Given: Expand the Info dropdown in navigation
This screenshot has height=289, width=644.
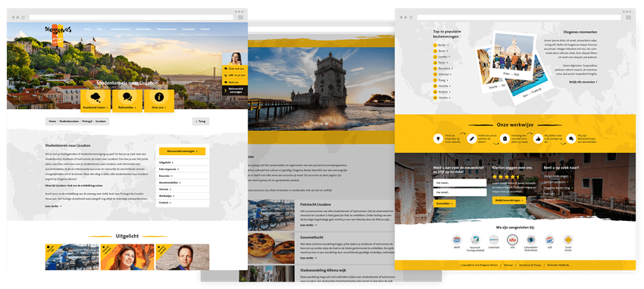Looking at the screenshot, I should 101,29.
